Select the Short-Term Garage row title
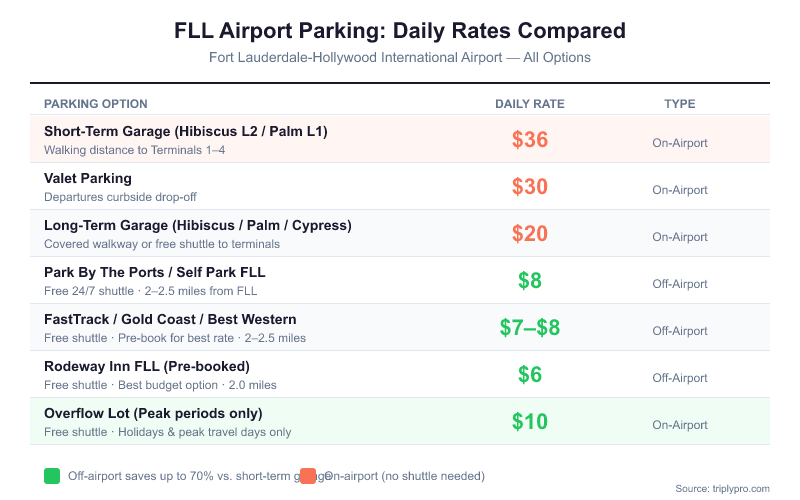 pos(186,131)
